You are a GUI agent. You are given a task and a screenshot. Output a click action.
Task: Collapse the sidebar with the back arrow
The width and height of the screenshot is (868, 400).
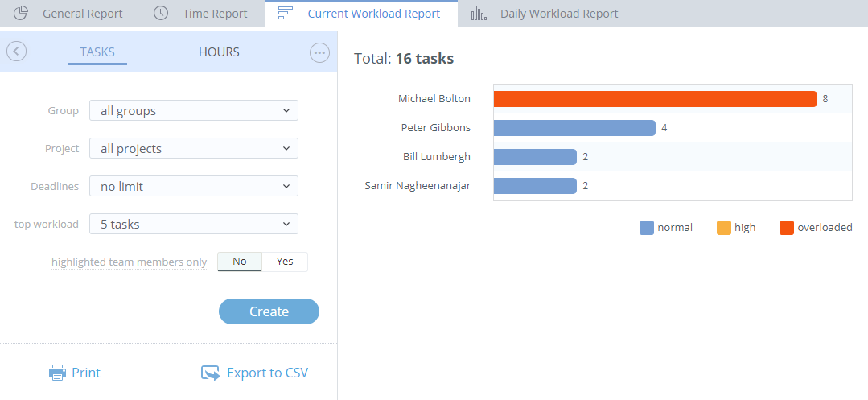point(16,52)
